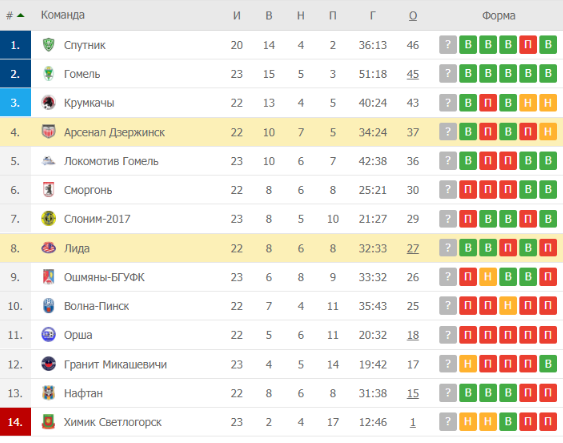
Task: Click the Слоним-2017 round yellow logo
Action: (x=48, y=218)
